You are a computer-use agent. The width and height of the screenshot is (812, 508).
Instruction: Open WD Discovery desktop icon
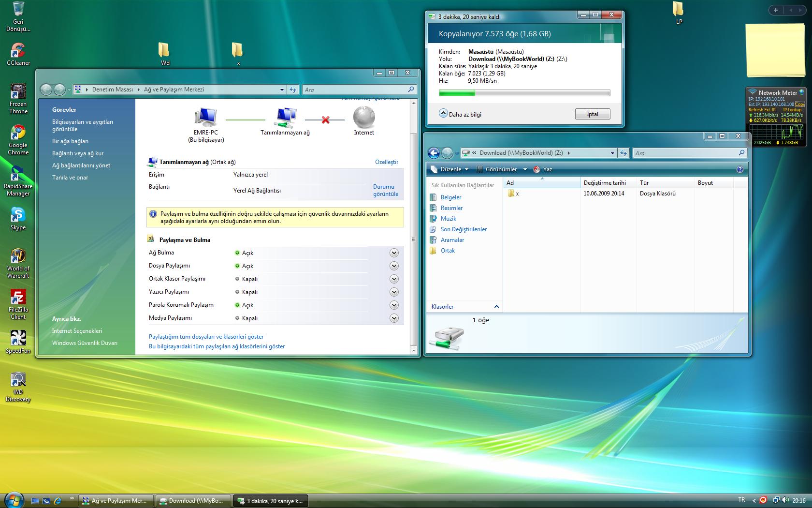pyautogui.click(x=18, y=387)
